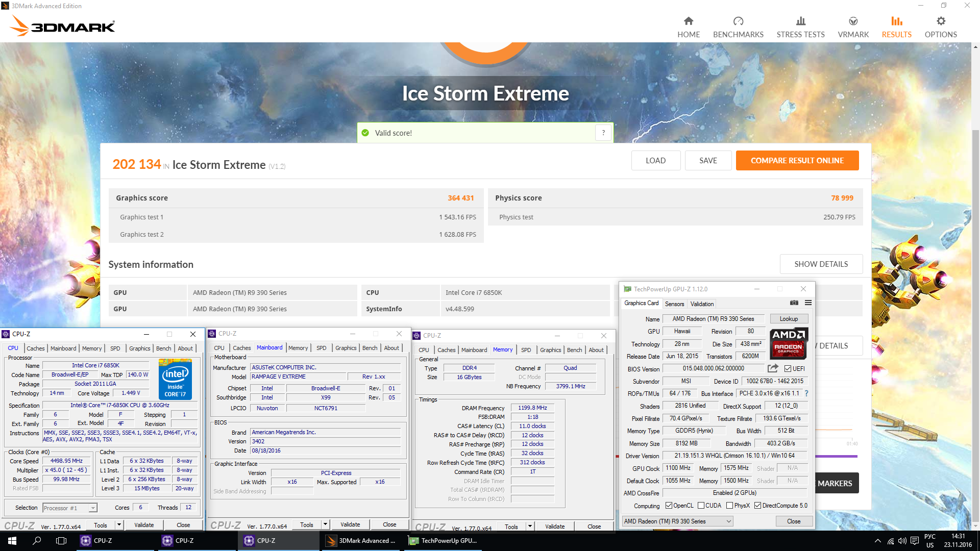Viewport: 980px width, 551px height.
Task: Take a GPU-Z screenshot with the camera icon
Action: (x=794, y=303)
